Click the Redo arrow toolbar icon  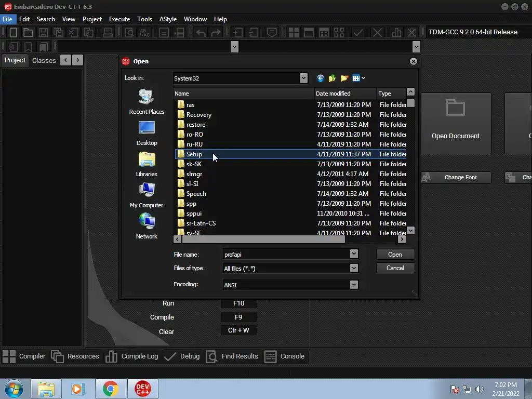tap(216, 32)
